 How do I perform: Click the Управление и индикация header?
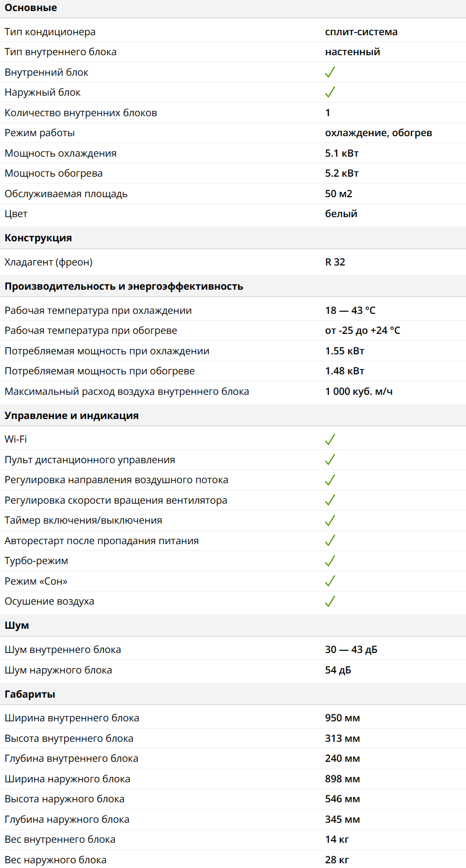72,416
